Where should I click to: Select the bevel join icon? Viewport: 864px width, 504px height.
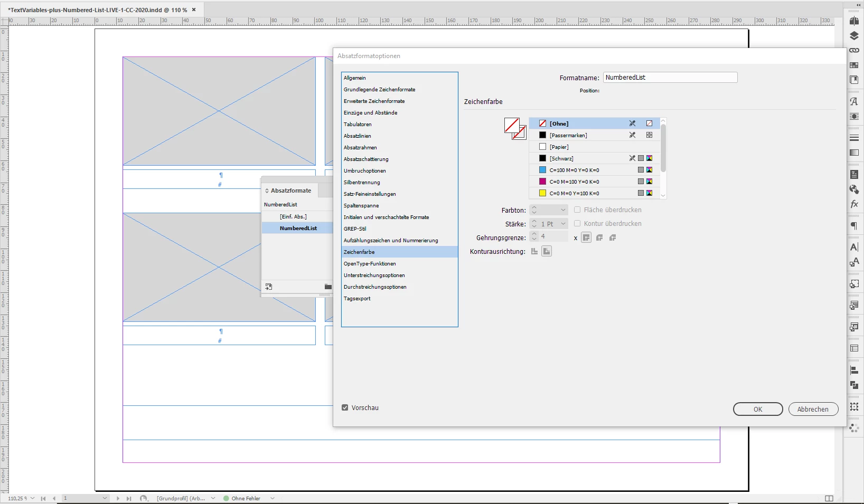point(613,237)
